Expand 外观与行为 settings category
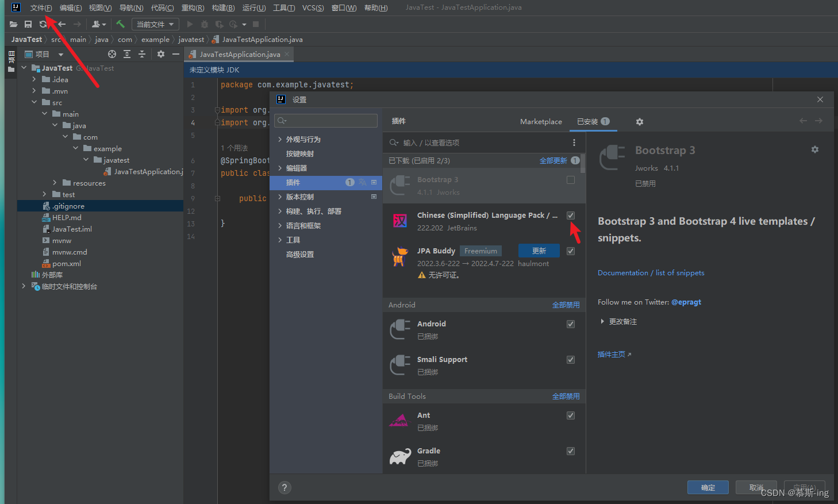The image size is (838, 504). [280, 140]
